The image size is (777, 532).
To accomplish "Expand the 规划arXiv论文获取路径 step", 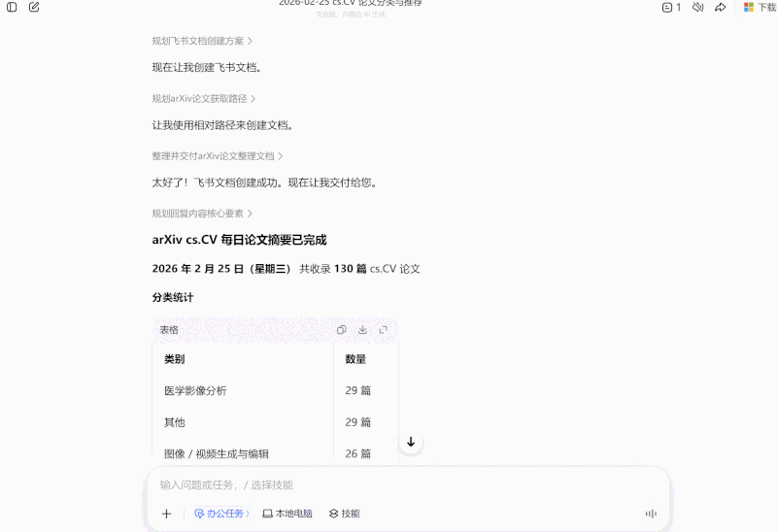I will [204, 99].
